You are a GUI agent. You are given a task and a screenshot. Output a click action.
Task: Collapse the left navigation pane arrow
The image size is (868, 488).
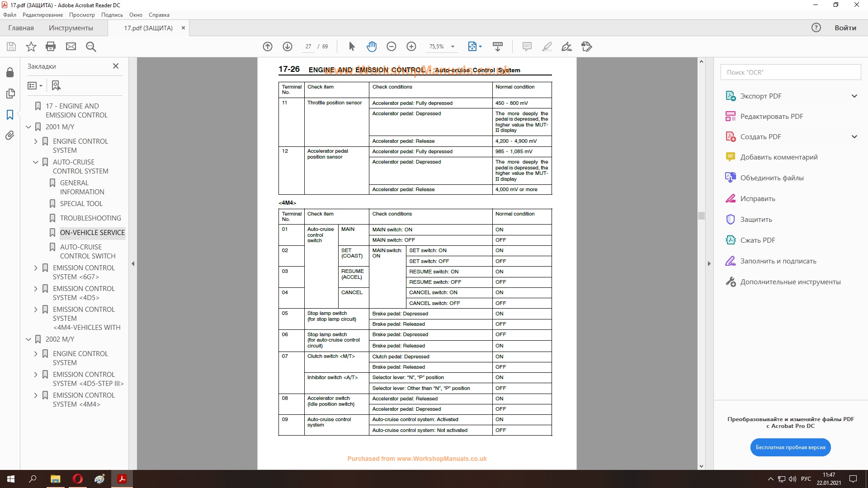click(x=133, y=263)
